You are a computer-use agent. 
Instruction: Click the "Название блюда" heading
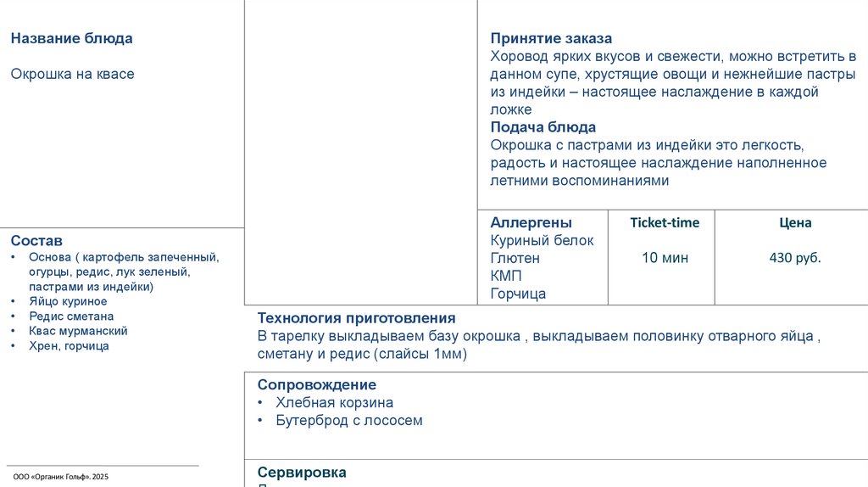(71, 38)
